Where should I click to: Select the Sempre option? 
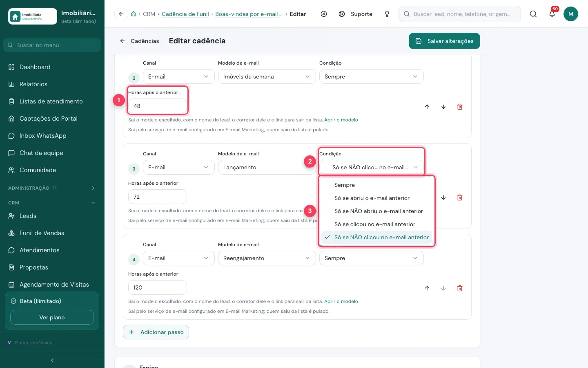[376, 185]
